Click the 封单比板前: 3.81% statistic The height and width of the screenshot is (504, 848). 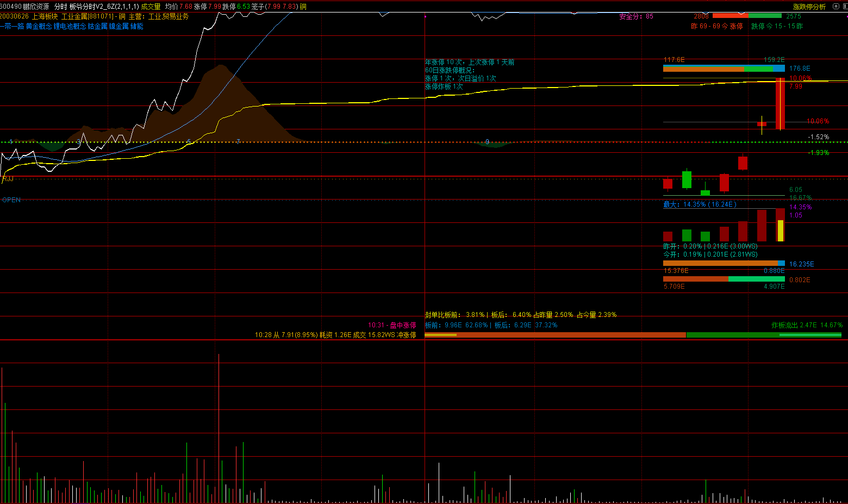click(454, 315)
